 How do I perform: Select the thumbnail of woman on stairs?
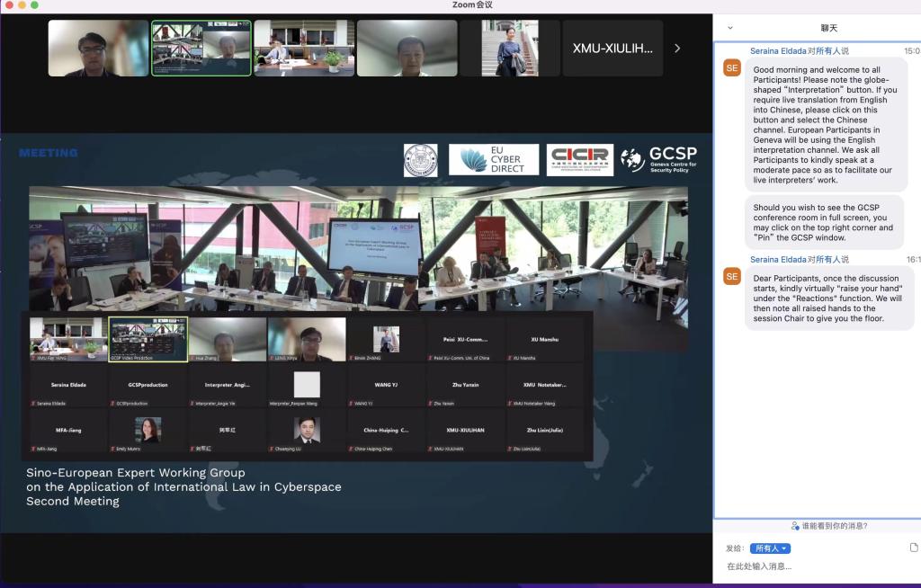pos(510,49)
